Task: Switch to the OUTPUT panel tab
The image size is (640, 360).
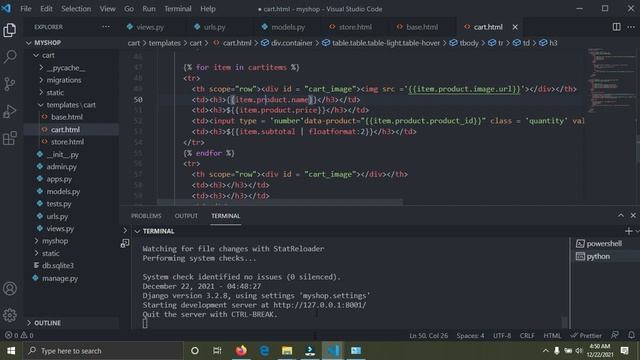Action: click(x=186, y=216)
